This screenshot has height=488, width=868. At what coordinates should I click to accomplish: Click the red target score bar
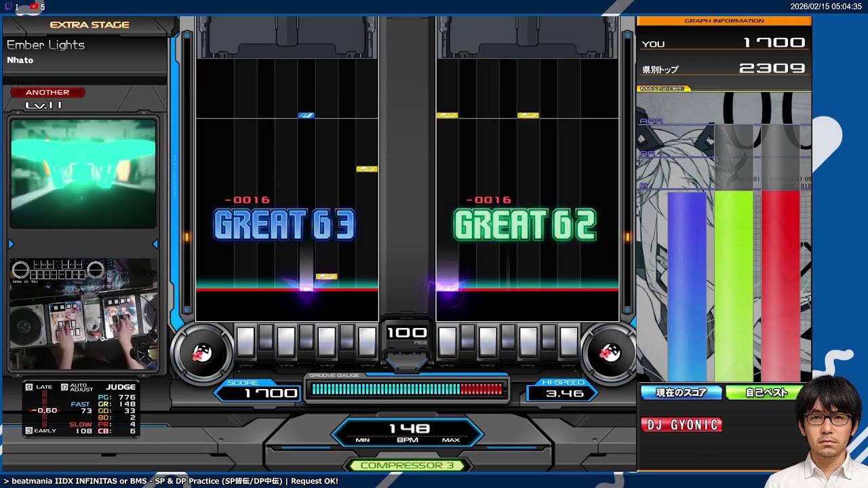[x=781, y=286]
